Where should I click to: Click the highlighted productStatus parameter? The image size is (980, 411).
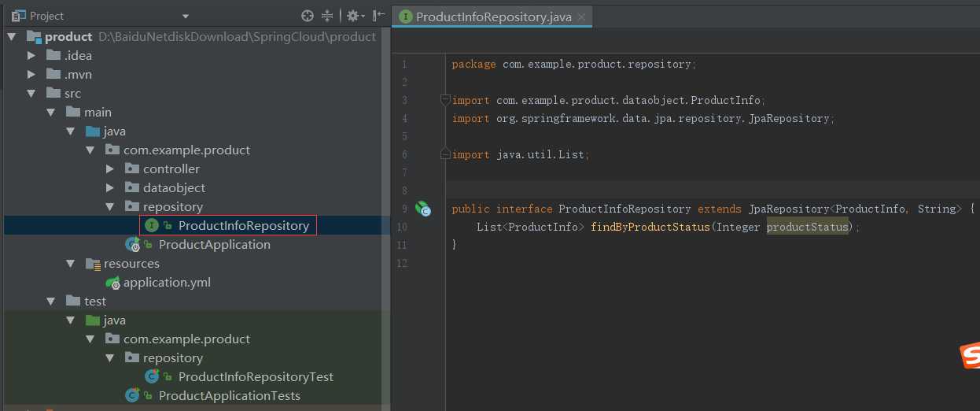click(x=808, y=227)
